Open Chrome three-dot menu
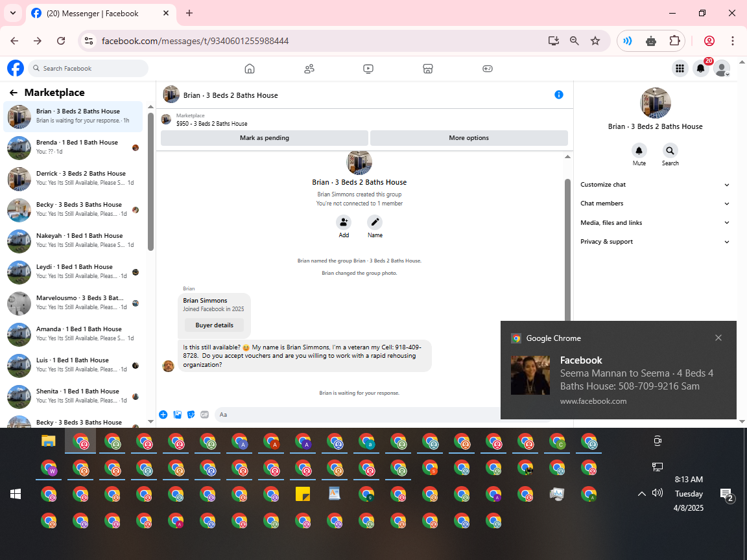Screen dimensions: 747x560 pos(732,41)
